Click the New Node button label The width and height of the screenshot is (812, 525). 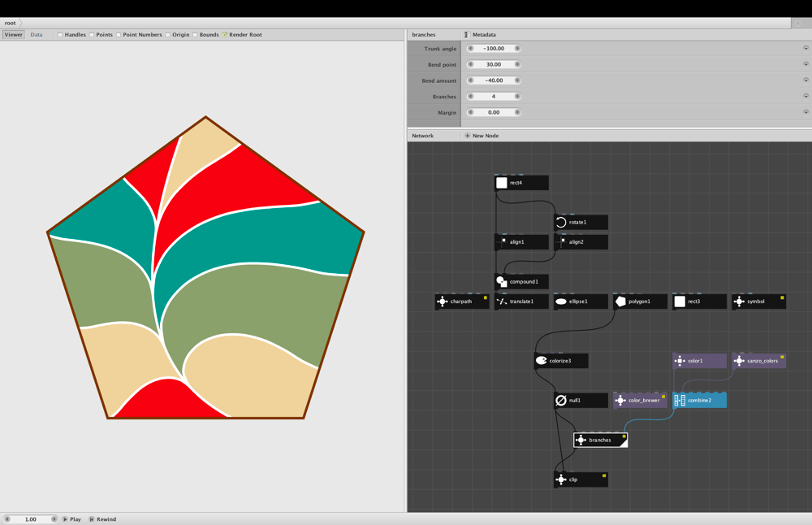point(486,136)
